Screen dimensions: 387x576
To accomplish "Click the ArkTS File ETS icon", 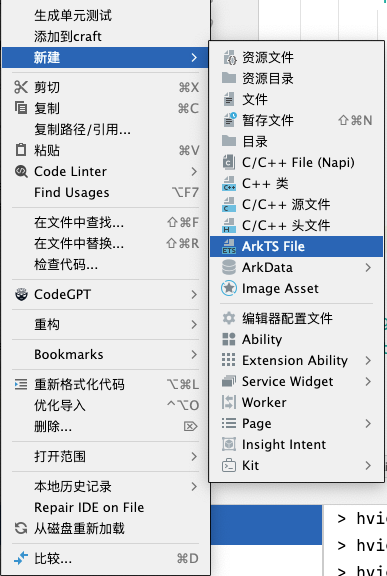I will pyautogui.click(x=229, y=246).
